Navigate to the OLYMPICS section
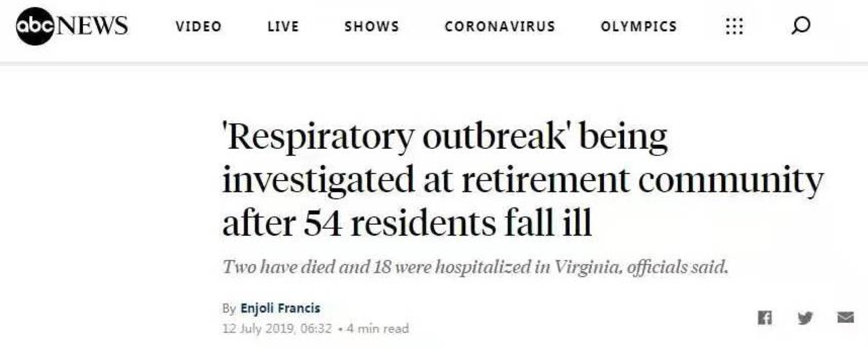 click(639, 26)
